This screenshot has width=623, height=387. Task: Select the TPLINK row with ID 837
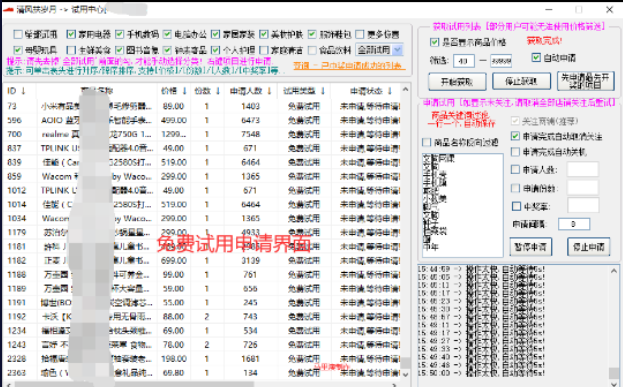click(201, 148)
